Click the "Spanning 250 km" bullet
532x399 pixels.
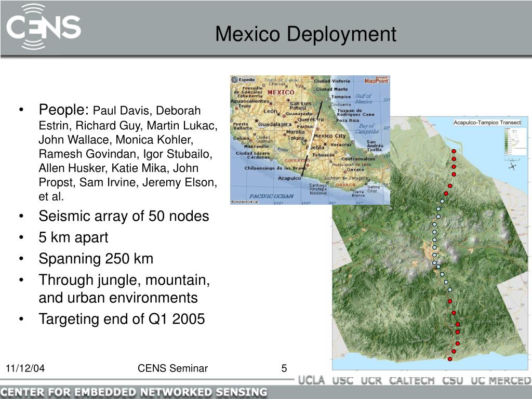[x=96, y=259]
